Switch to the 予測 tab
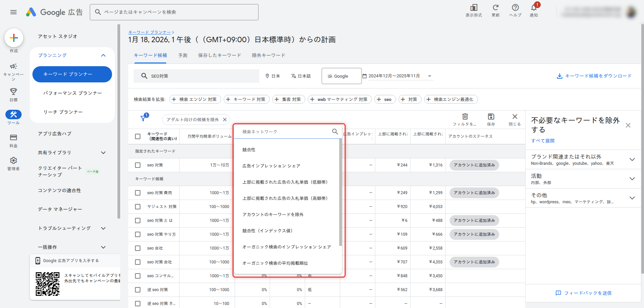 [183, 55]
